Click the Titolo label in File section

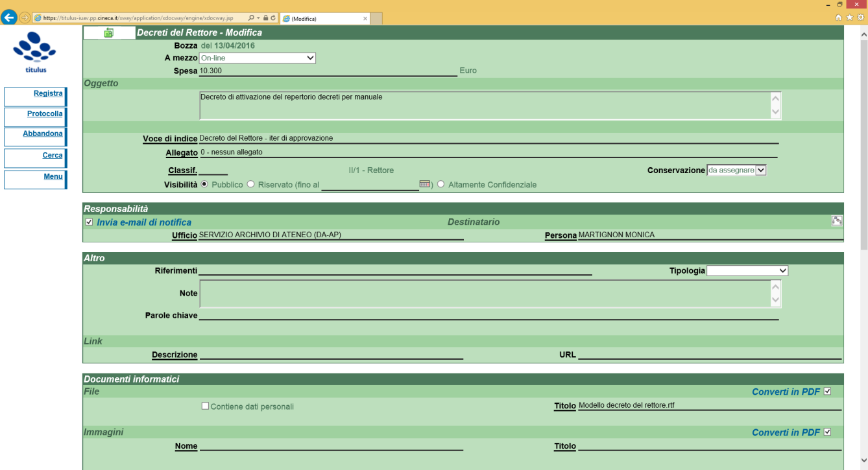(x=565, y=406)
